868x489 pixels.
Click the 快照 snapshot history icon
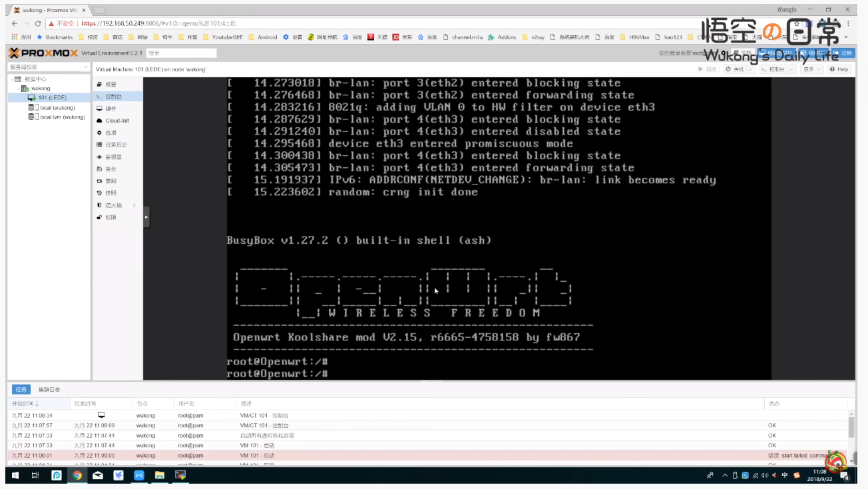tap(99, 193)
